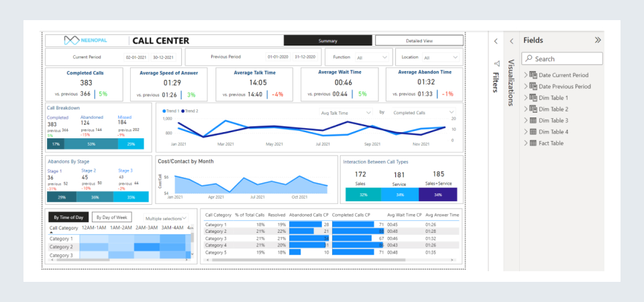
Task: Click the Date Current Period table icon
Action: [533, 74]
